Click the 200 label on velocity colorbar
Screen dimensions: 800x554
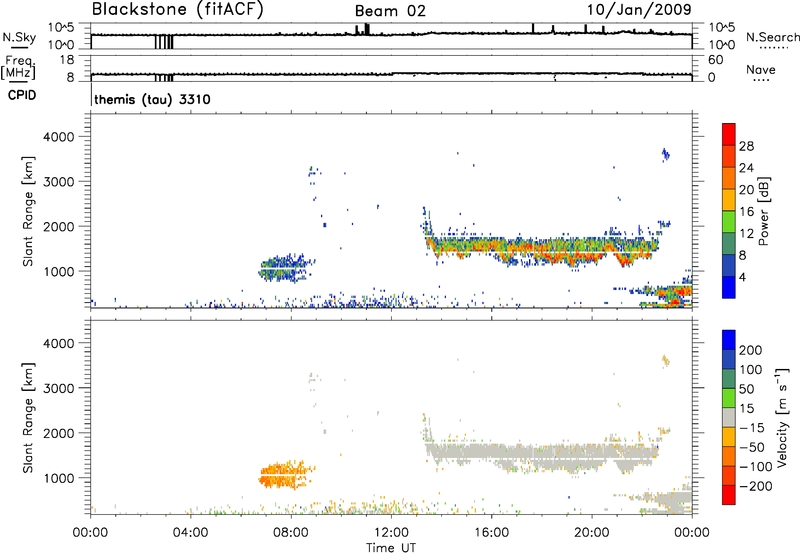[751, 350]
